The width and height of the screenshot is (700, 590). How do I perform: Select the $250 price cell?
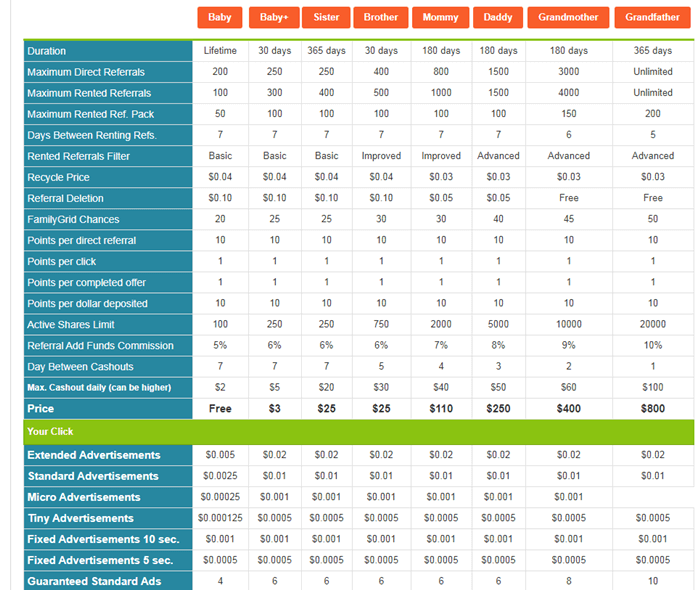pyautogui.click(x=498, y=408)
